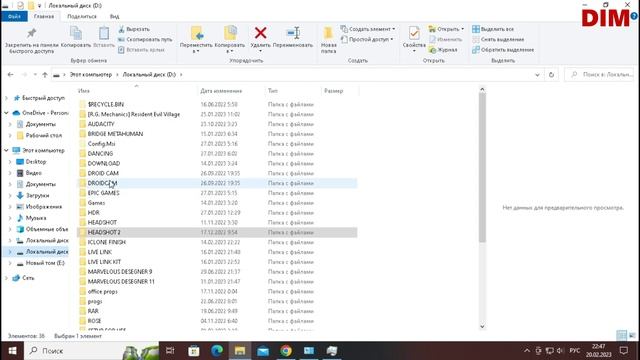This screenshot has width=640, height=360.
Task: Open dropdown arrow next to Open command
Action: pos(462,29)
